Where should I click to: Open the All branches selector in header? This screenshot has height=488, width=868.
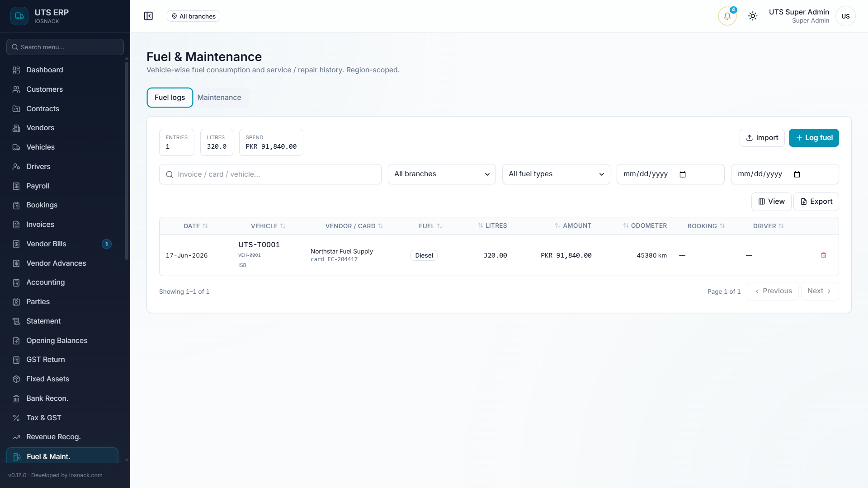pos(193,16)
